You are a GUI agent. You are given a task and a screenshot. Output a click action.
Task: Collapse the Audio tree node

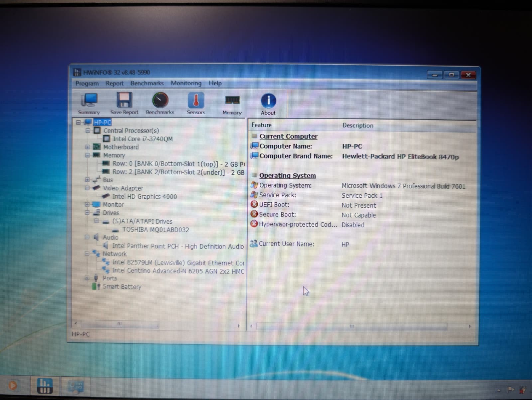pos(87,237)
